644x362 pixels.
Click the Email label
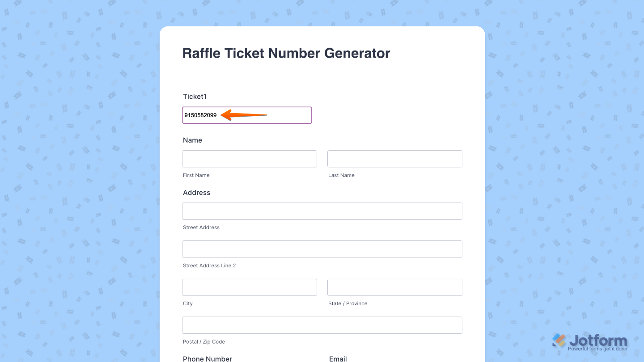pos(338,358)
